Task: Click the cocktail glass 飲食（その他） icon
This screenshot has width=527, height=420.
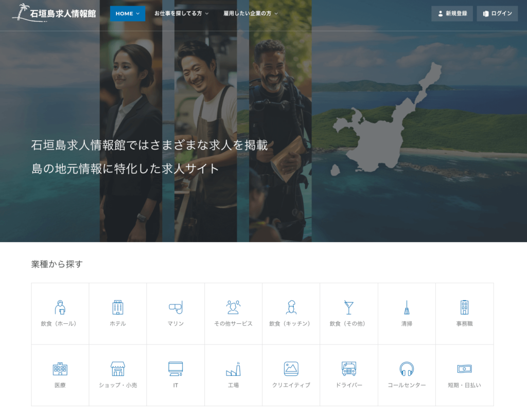Action: pyautogui.click(x=348, y=307)
